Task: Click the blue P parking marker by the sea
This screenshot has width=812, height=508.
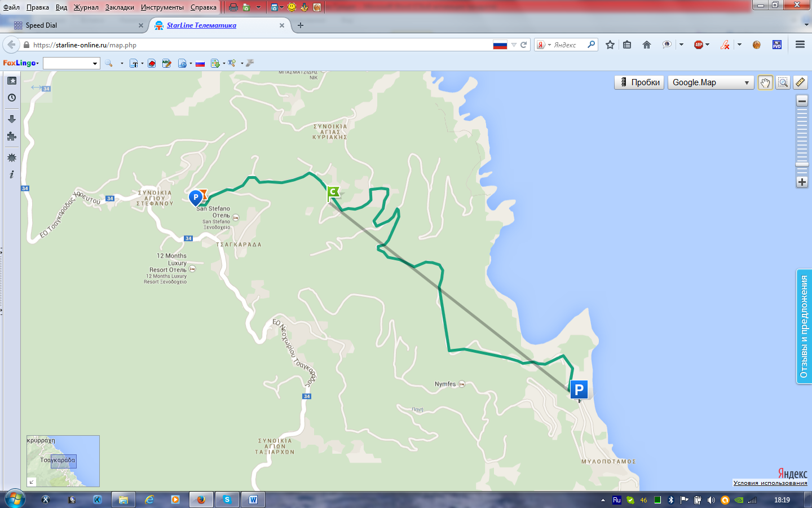Action: pyautogui.click(x=579, y=389)
